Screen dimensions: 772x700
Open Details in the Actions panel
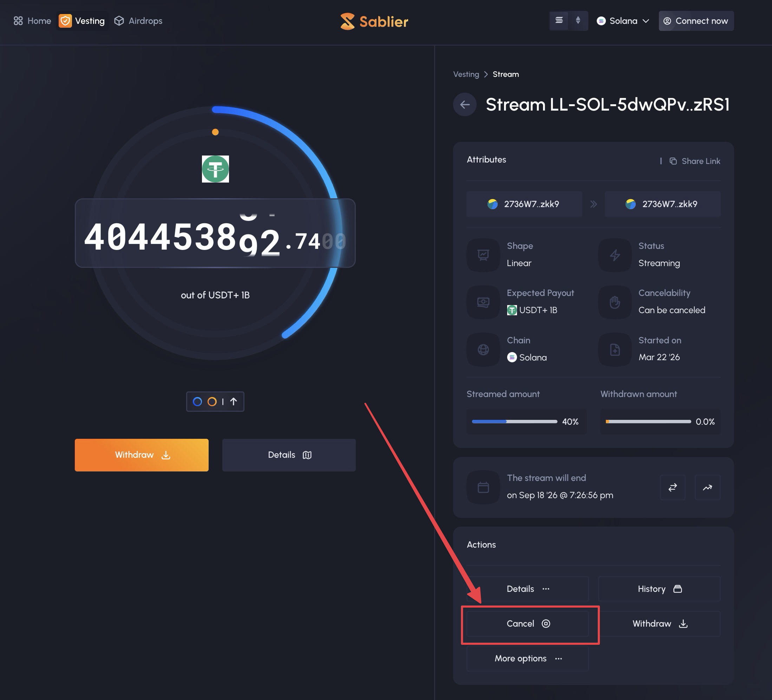[x=527, y=589]
